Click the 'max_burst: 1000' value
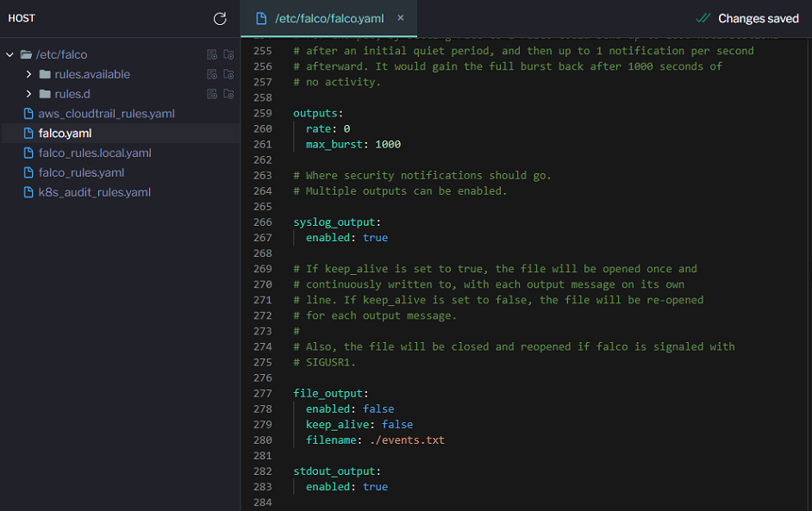Image resolution: width=812 pixels, height=511 pixels. pyautogui.click(x=388, y=145)
